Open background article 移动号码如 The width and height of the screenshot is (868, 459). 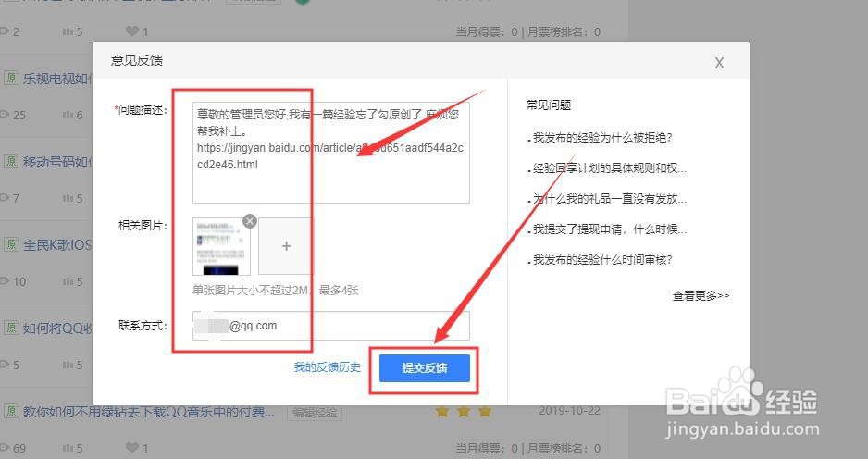pyautogui.click(x=57, y=162)
